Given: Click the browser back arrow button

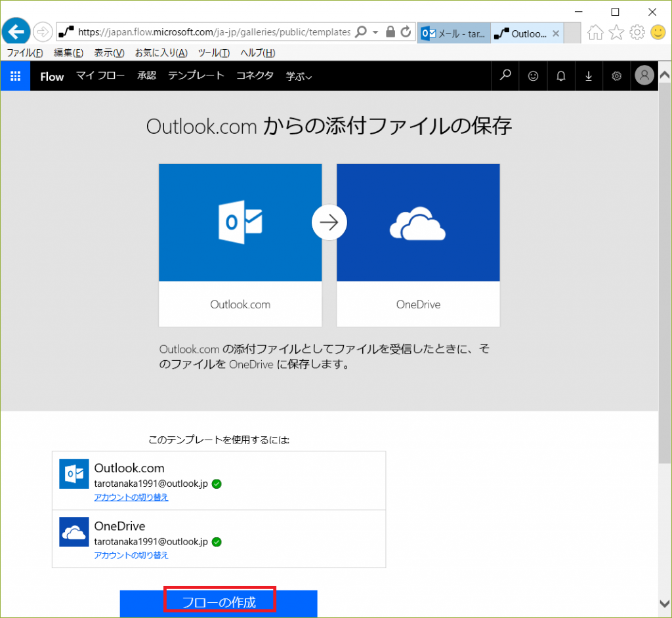Looking at the screenshot, I should [16, 31].
